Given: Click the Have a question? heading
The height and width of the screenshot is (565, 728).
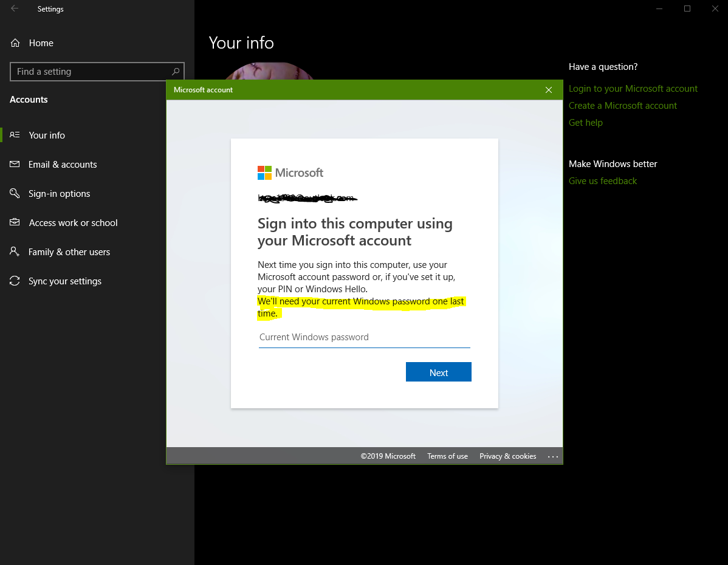Looking at the screenshot, I should (603, 67).
